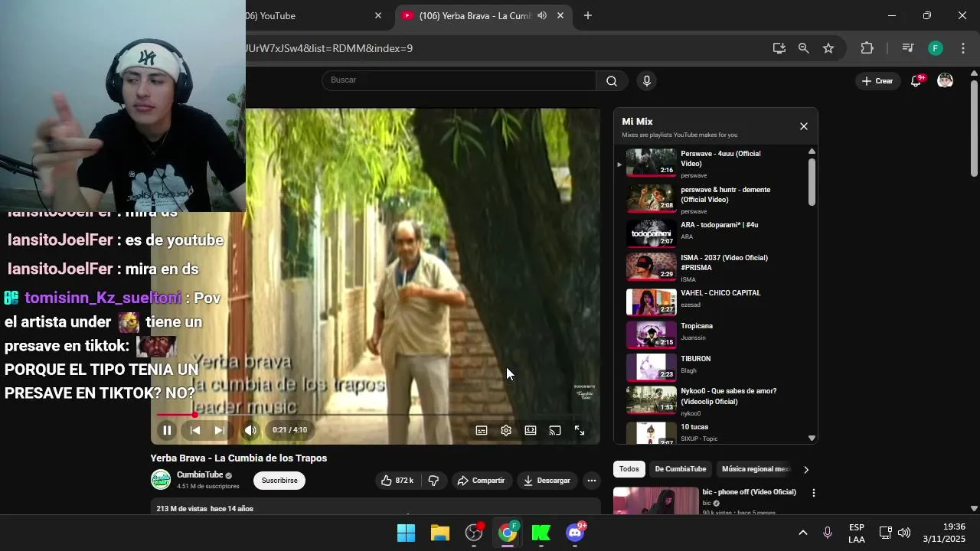Open bic - phone off video thumbnail
This screenshot has height=551, width=980.
click(x=656, y=500)
